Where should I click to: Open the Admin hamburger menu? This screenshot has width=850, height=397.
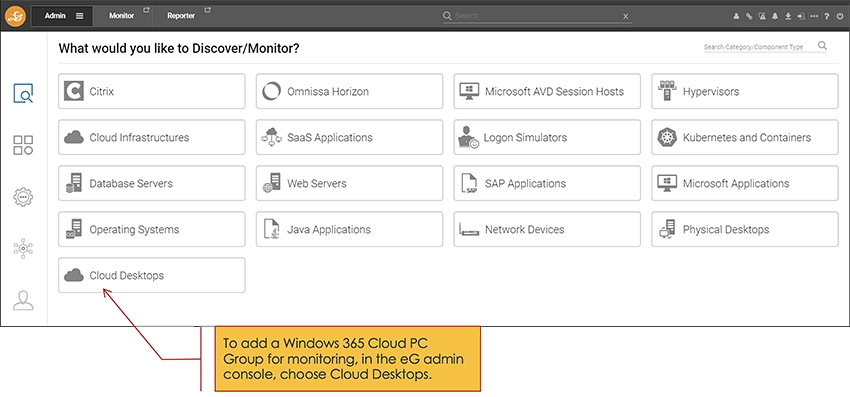80,16
